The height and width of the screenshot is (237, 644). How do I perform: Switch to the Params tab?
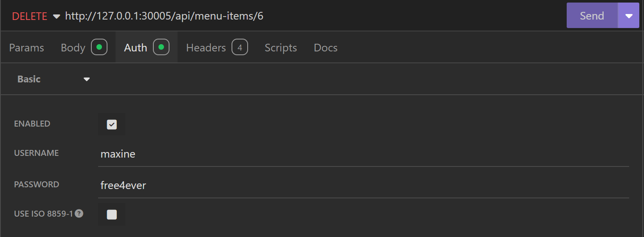tap(26, 48)
